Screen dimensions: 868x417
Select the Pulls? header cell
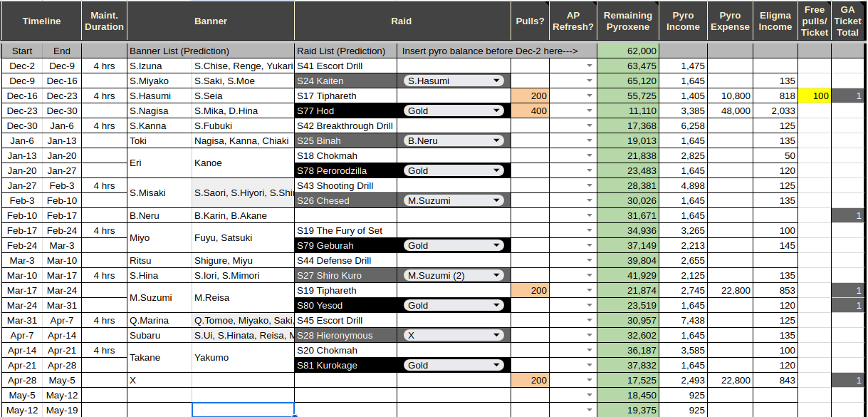point(530,21)
